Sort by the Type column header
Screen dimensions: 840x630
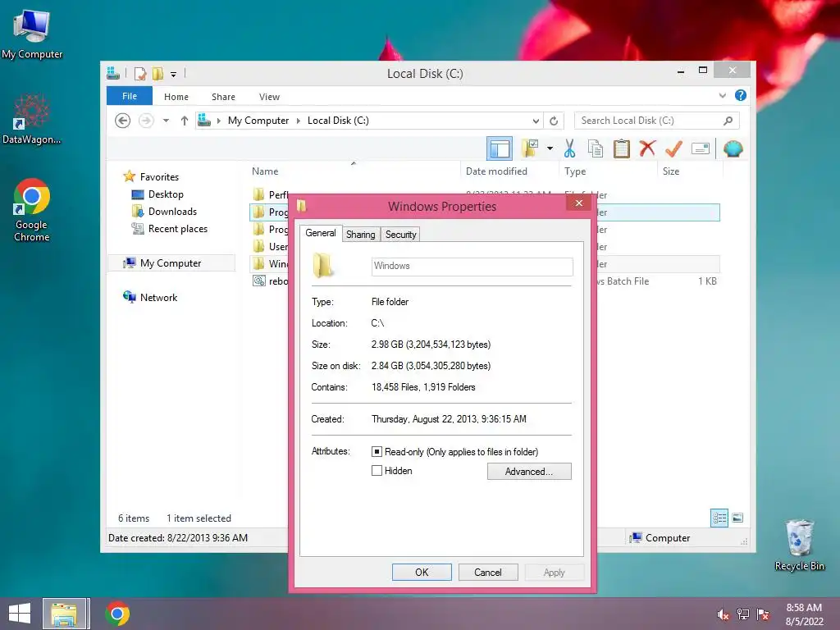pyautogui.click(x=575, y=171)
